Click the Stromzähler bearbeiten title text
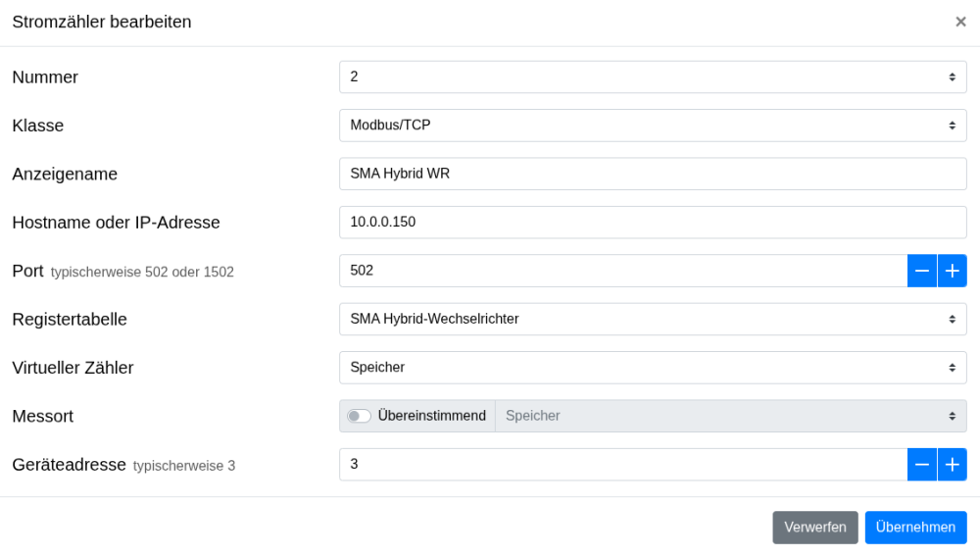The width and height of the screenshot is (980, 557). (102, 22)
